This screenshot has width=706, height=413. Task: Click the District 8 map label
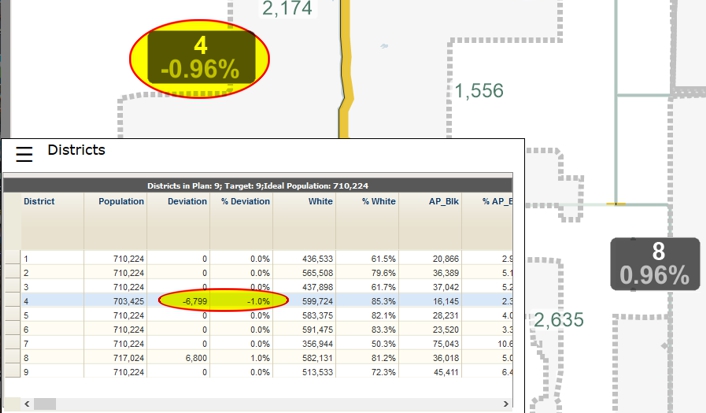tap(657, 264)
